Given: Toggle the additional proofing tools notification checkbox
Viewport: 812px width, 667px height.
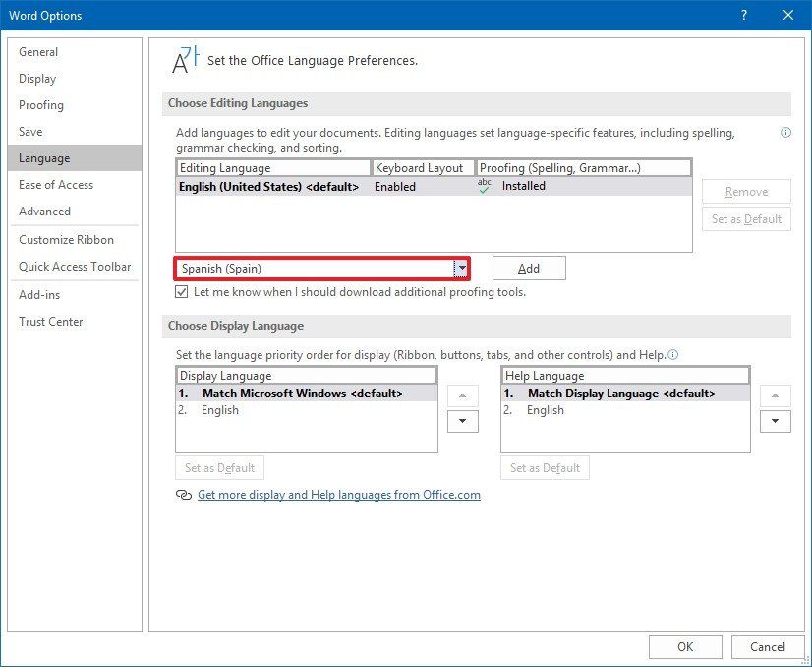Looking at the screenshot, I should [182, 291].
